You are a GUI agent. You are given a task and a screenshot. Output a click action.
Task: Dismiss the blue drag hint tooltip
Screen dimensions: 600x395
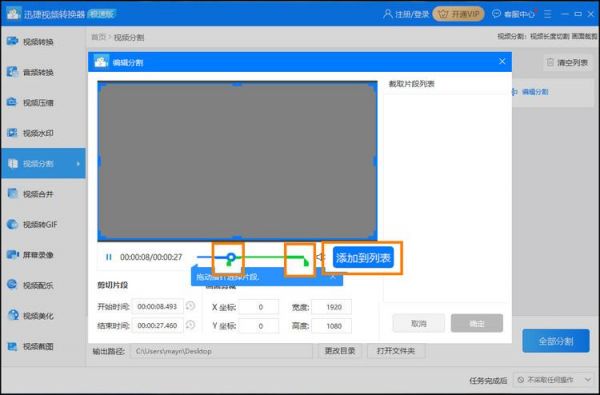333,276
